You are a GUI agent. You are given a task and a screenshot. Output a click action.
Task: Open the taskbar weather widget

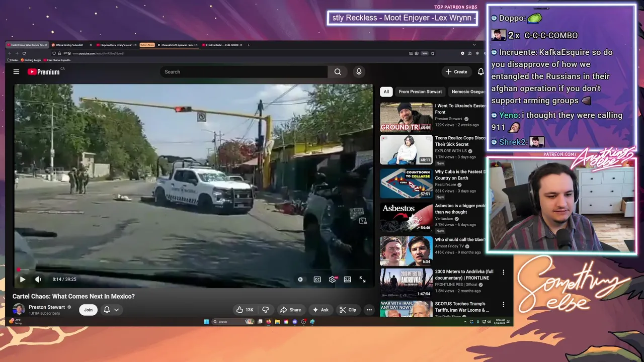[16, 321]
